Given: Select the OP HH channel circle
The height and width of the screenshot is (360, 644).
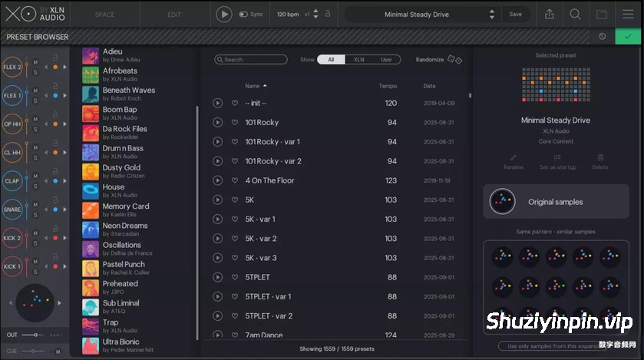Looking at the screenshot, I should 12,124.
